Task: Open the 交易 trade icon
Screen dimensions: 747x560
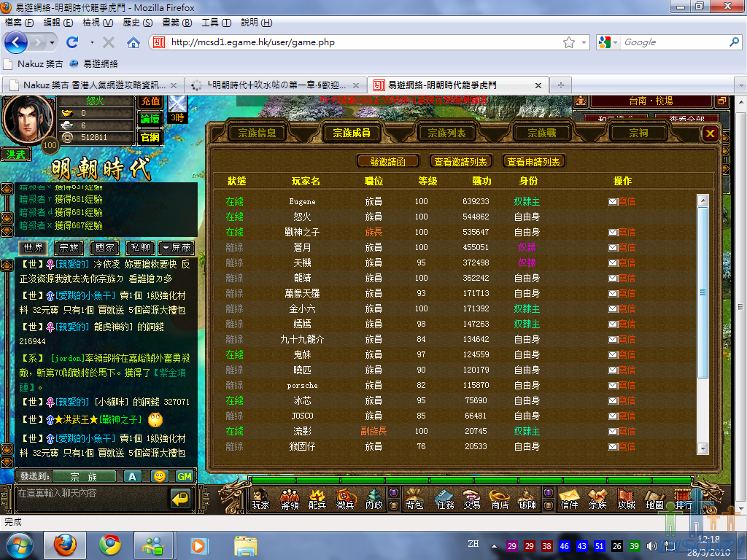Action: pyautogui.click(x=472, y=499)
